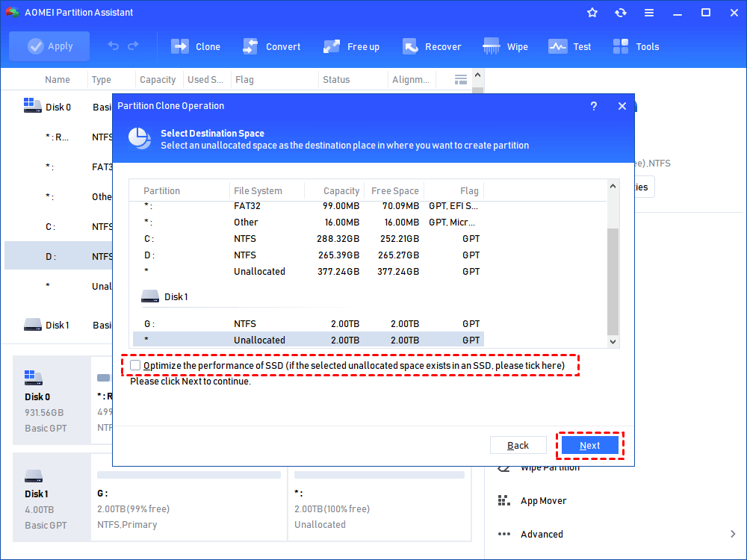
Task: Click the Disk 1 header in dialog list
Action: pos(164,296)
